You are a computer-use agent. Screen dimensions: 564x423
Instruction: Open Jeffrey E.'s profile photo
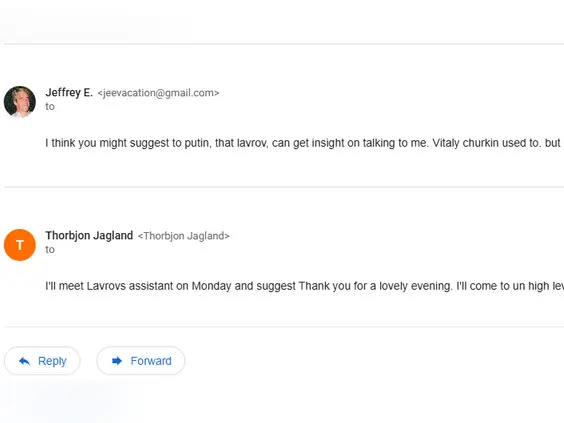coord(20,101)
